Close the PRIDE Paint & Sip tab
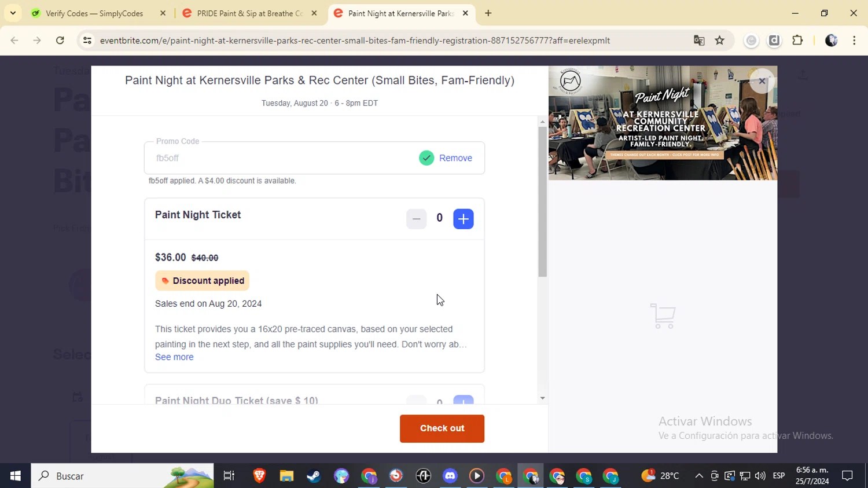 point(314,13)
